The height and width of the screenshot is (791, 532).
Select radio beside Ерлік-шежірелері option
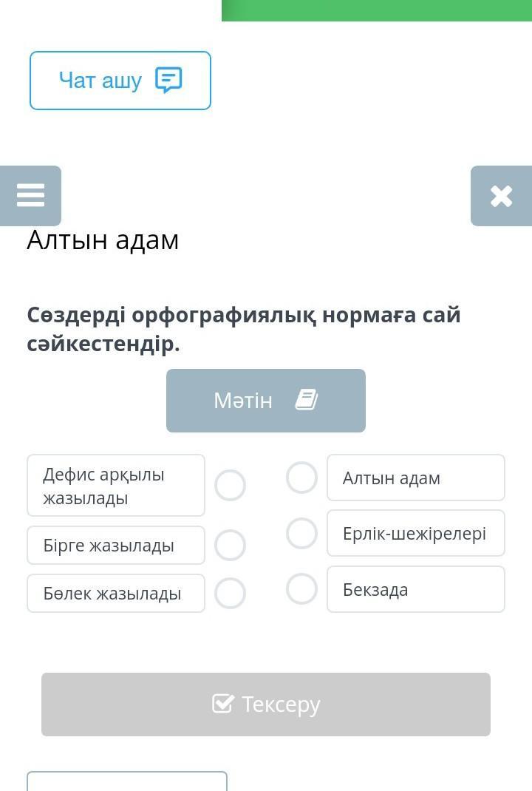[301, 533]
